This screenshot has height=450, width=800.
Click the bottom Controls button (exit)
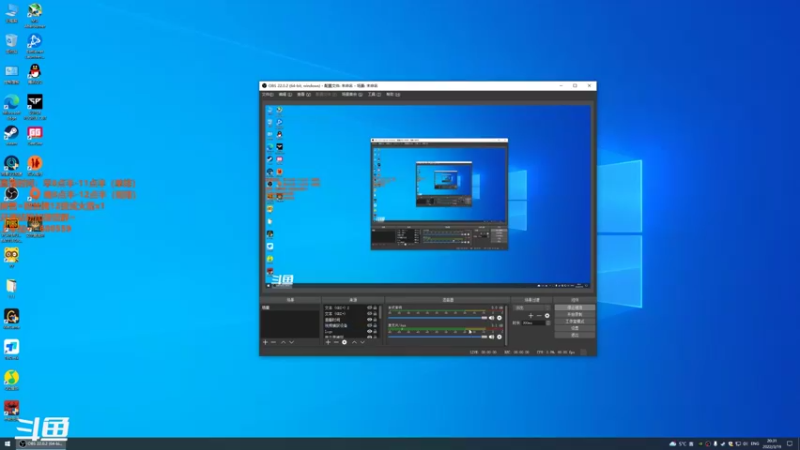click(x=575, y=335)
